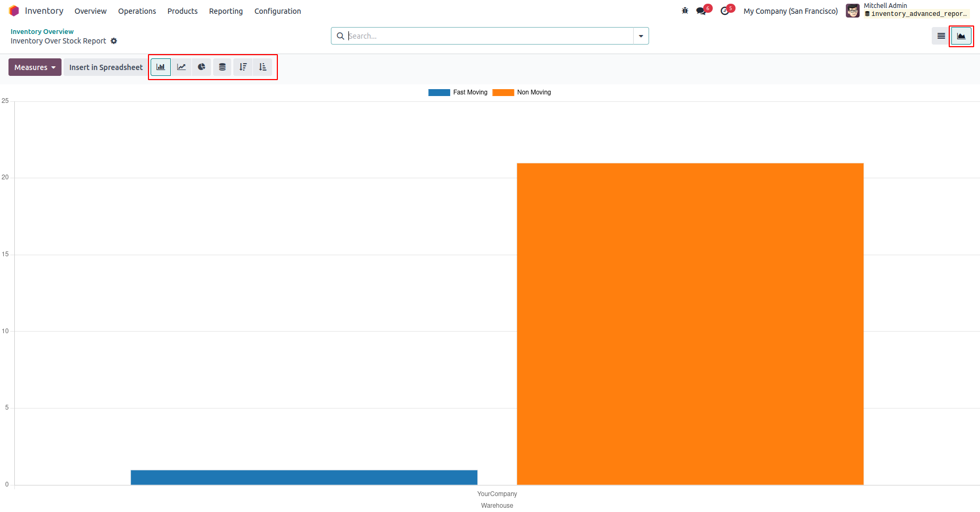
Task: Toggle Non Moving legend swatch
Action: click(x=503, y=92)
